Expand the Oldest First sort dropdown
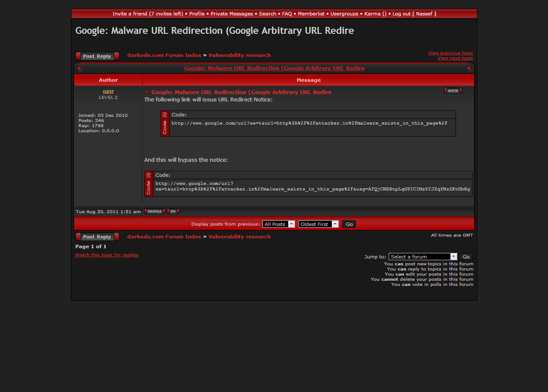 coord(319,224)
